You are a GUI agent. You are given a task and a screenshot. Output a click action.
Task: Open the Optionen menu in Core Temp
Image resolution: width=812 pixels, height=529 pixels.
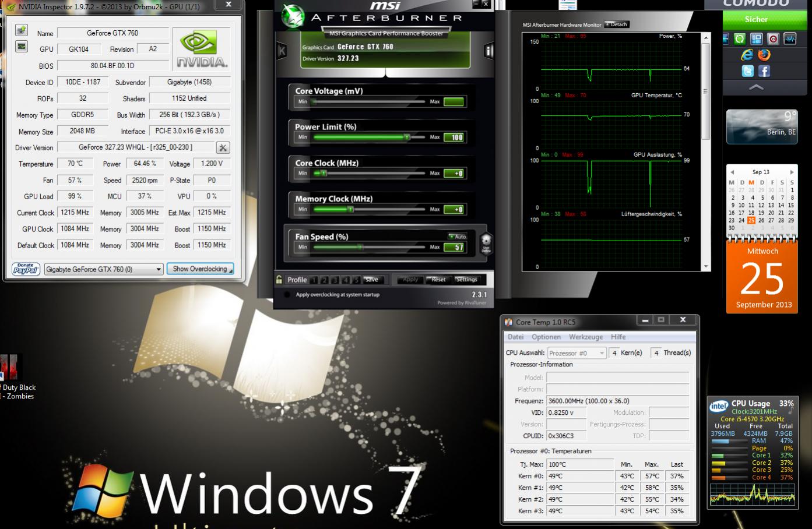pyautogui.click(x=546, y=337)
